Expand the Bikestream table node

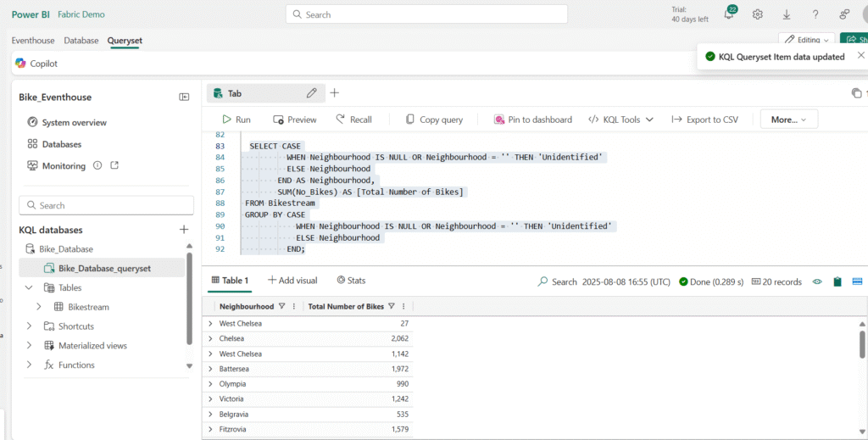38,307
